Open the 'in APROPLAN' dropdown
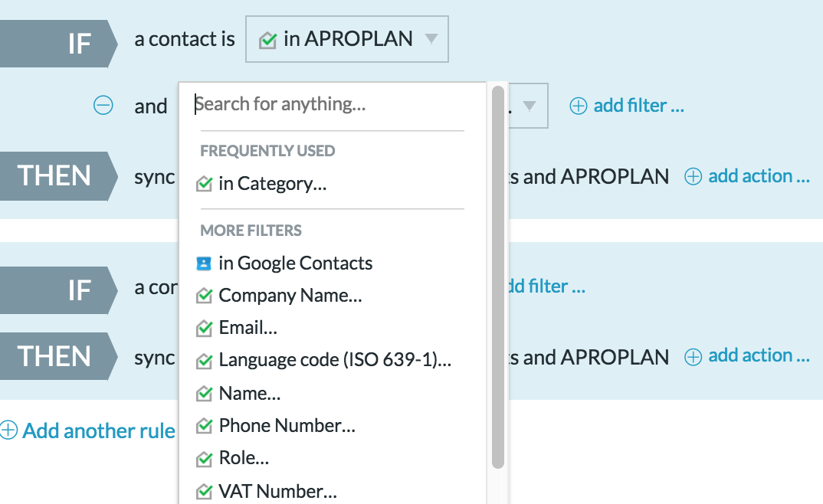The image size is (823, 504). 347,39
